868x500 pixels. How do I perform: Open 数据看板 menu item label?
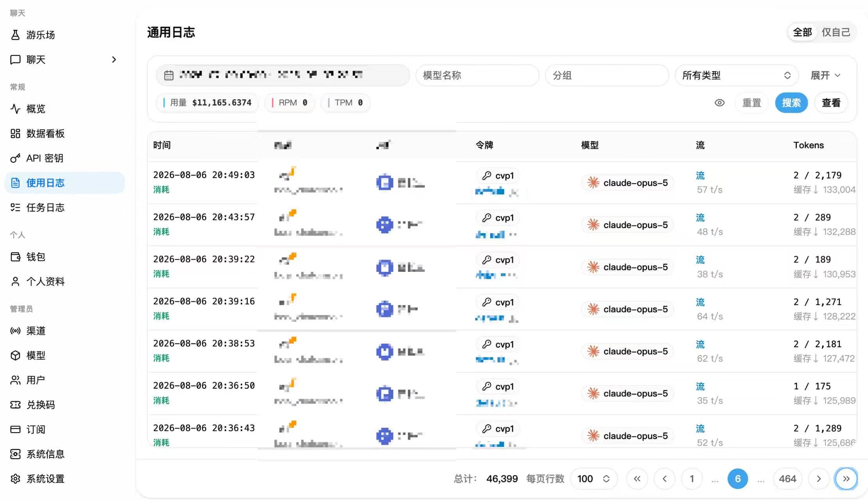point(45,134)
